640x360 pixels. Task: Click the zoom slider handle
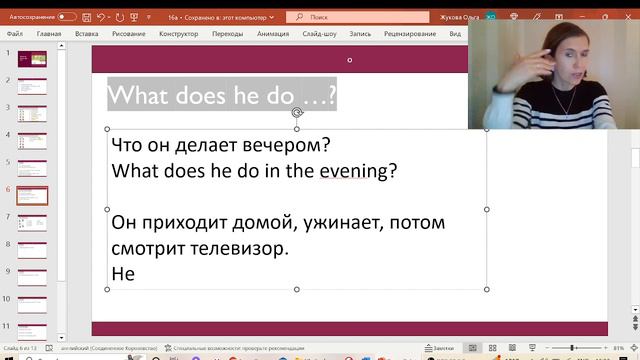click(x=572, y=348)
